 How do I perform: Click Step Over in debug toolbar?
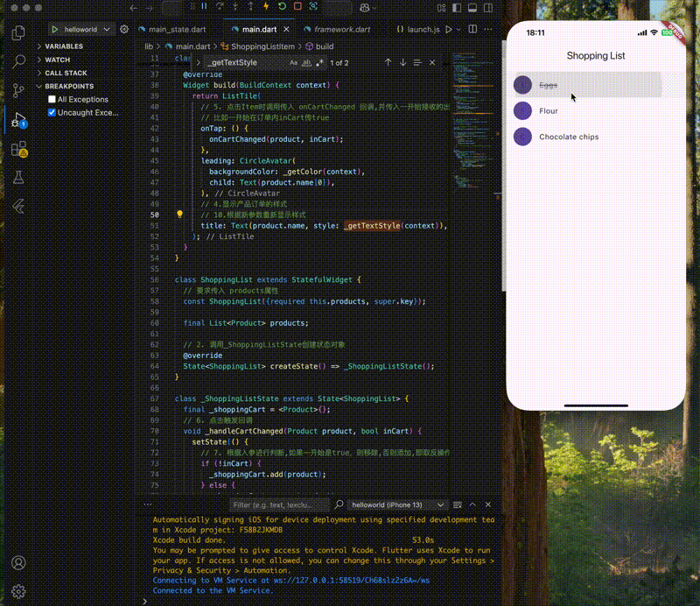click(x=220, y=6)
